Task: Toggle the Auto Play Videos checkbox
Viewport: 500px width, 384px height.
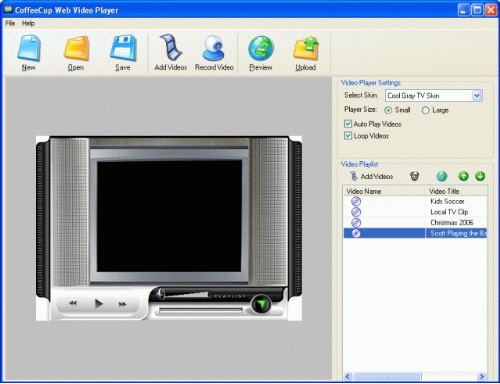Action: (348, 124)
